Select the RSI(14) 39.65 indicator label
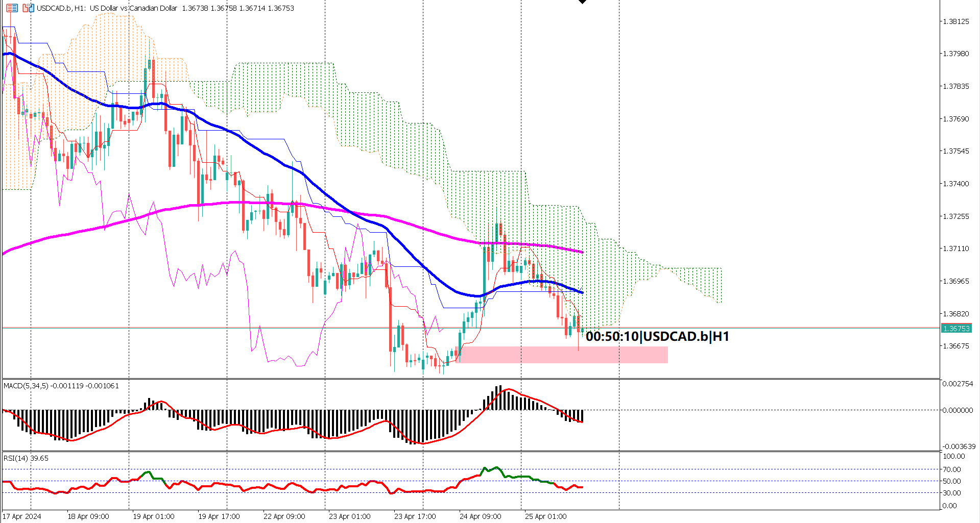 coord(25,458)
